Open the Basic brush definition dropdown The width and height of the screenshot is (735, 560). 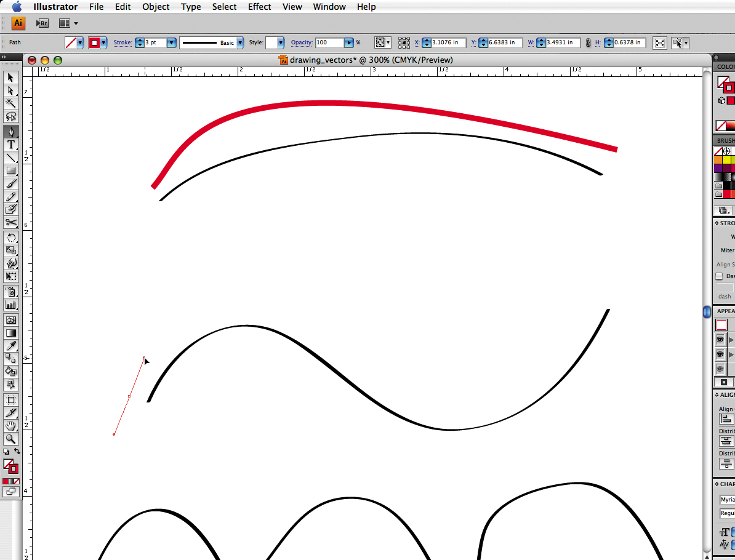(240, 43)
